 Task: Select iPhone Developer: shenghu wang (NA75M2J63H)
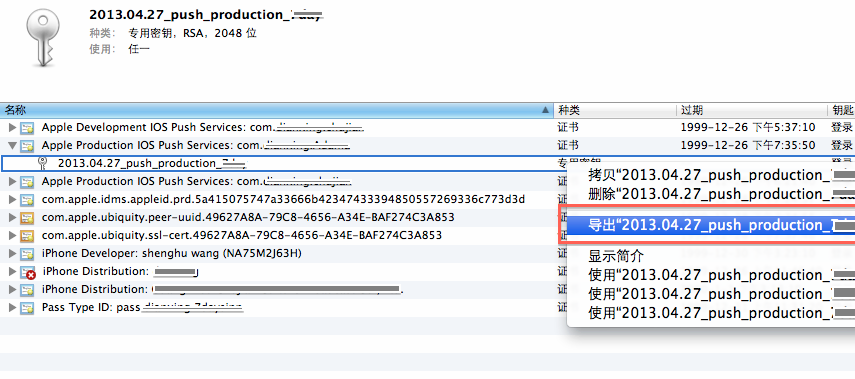tap(171, 253)
